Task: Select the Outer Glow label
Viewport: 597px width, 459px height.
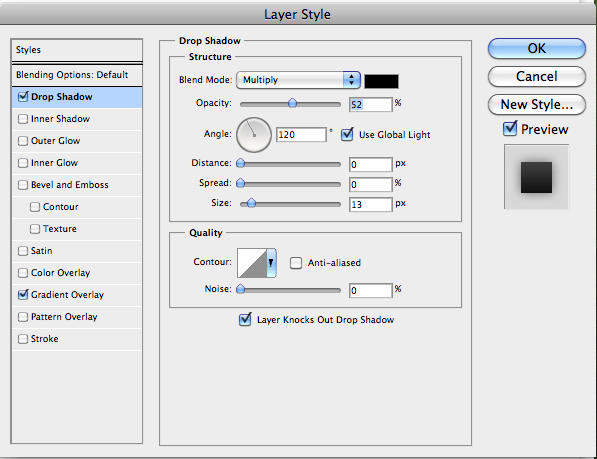Action: [55, 141]
